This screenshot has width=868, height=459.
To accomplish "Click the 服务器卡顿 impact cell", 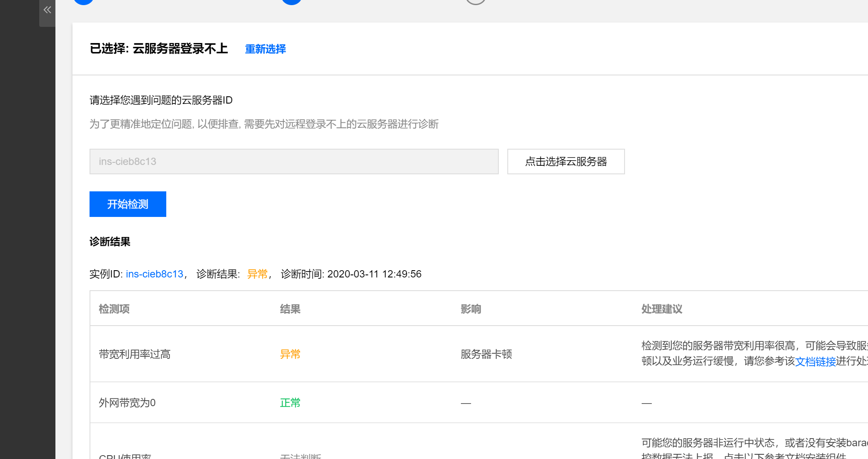I will 486,354.
